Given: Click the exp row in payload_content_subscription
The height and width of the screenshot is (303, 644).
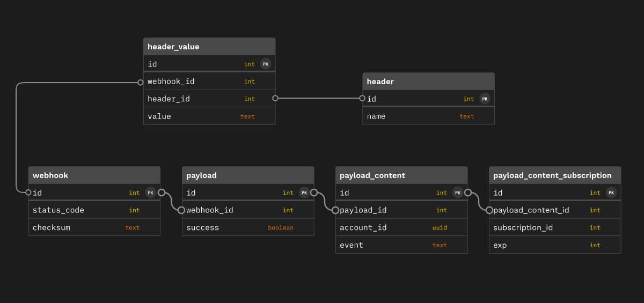Looking at the screenshot, I should pyautogui.click(x=554, y=245).
